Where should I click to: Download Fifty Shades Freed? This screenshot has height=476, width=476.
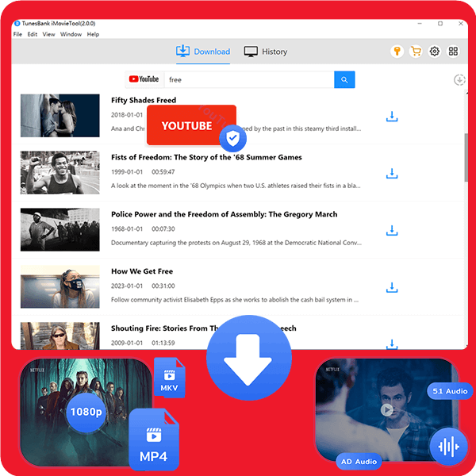click(392, 117)
